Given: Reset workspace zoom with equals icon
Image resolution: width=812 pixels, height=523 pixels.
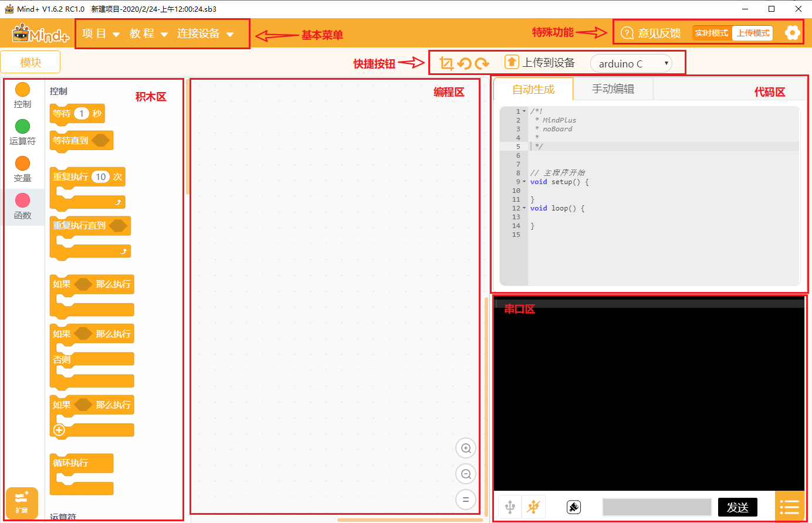Looking at the screenshot, I should point(466,500).
